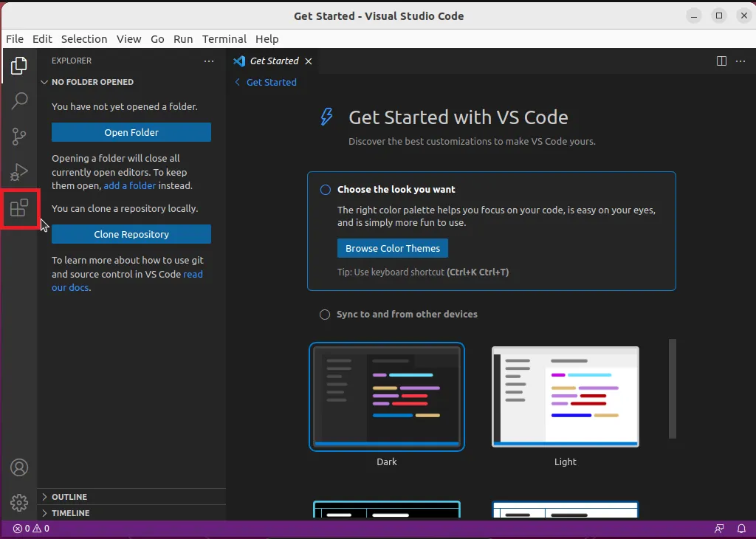
Task: Choose the Light theme thumbnail
Action: click(565, 396)
